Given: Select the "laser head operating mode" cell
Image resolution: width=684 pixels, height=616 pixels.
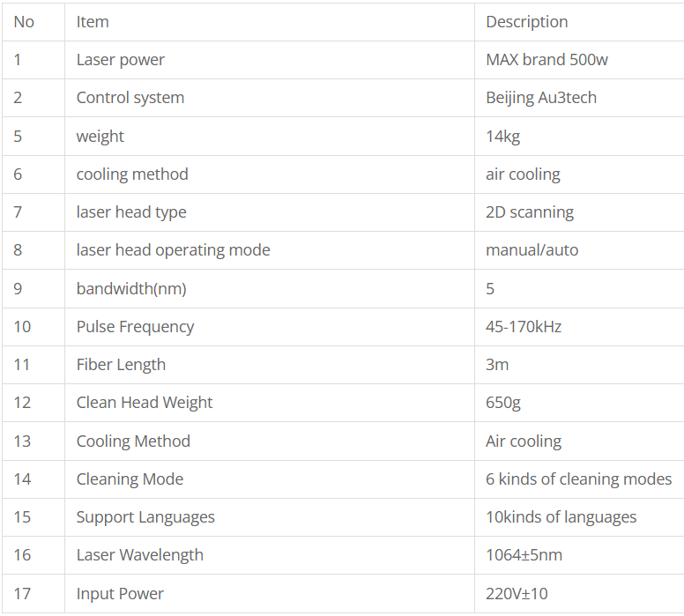Looking at the screenshot, I should (174, 250).
